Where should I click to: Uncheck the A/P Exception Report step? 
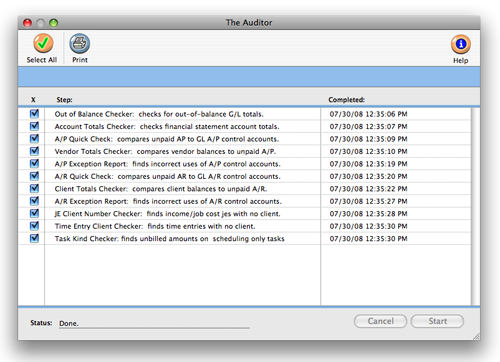coord(34,163)
